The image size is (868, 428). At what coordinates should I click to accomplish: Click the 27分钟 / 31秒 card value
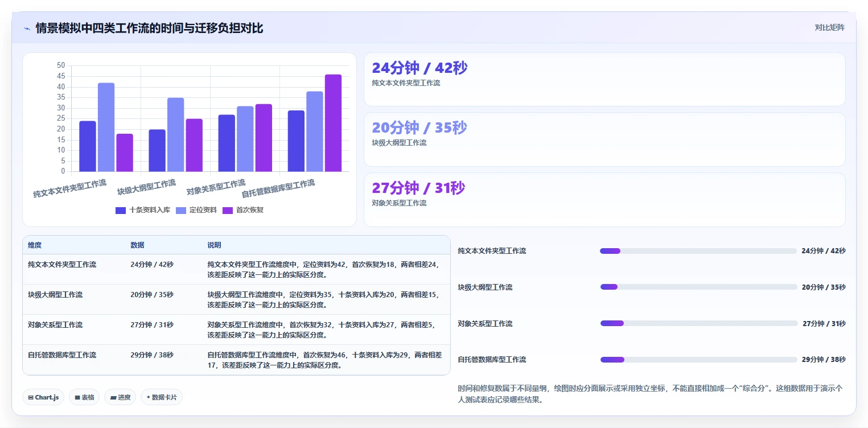tap(418, 188)
